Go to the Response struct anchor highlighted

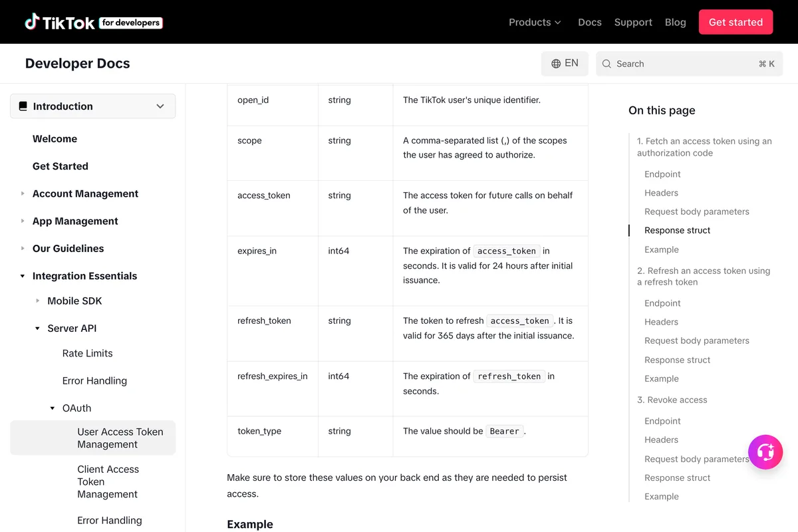pos(677,230)
